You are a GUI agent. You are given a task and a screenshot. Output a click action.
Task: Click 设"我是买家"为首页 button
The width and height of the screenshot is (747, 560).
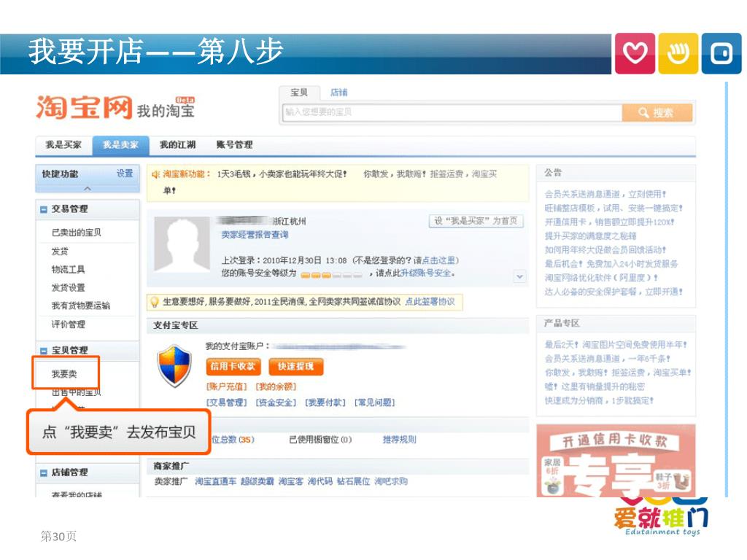point(476,221)
